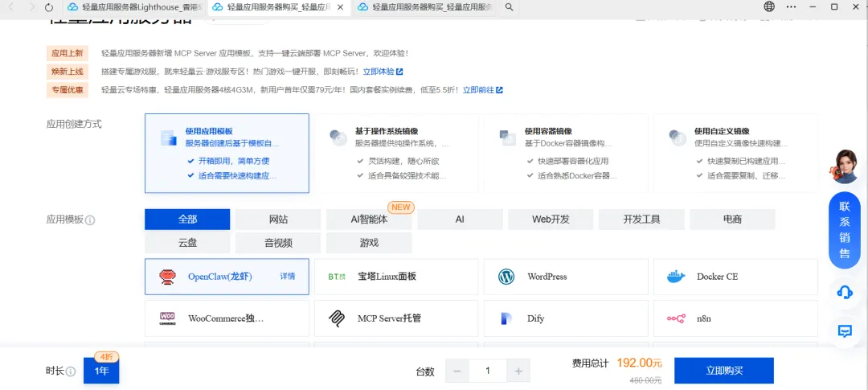This screenshot has width=868, height=390.
Task: Click the 基于操作系统镜像 card icon
Action: (x=338, y=138)
